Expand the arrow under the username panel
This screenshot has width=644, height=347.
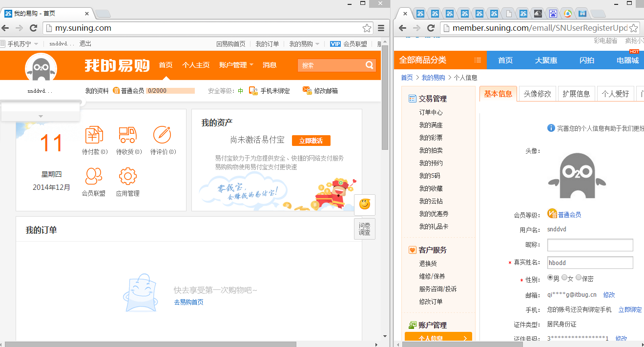[41, 116]
